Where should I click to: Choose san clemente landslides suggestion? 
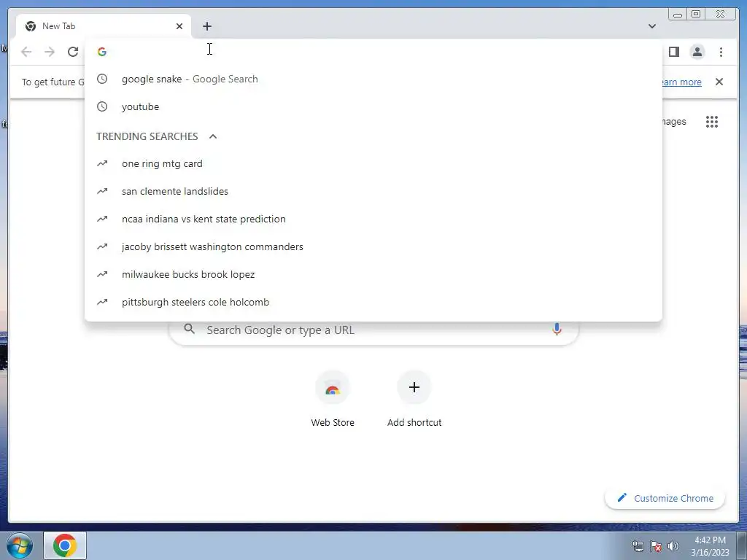click(373, 192)
